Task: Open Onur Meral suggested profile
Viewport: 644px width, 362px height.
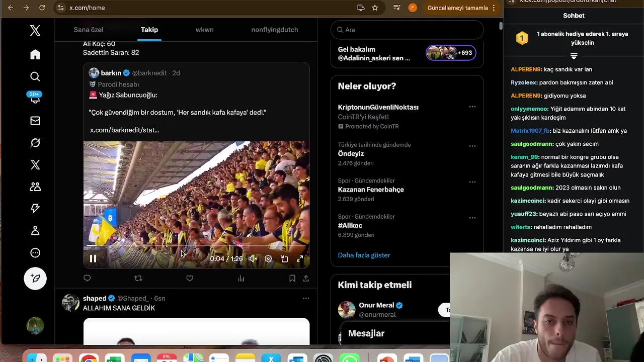Action: (x=376, y=305)
